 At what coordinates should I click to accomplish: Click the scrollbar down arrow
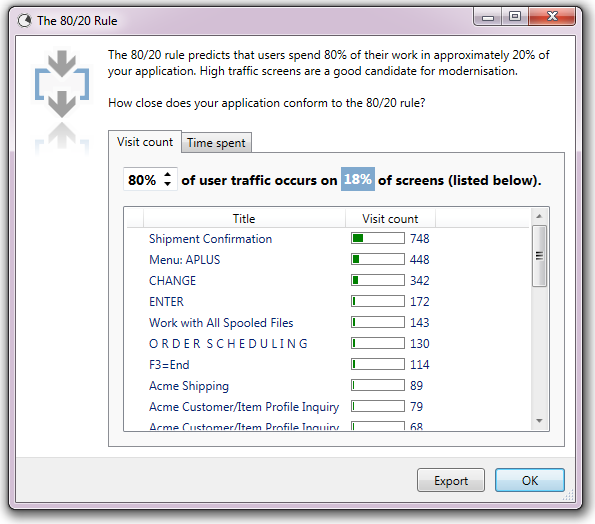pos(539,421)
